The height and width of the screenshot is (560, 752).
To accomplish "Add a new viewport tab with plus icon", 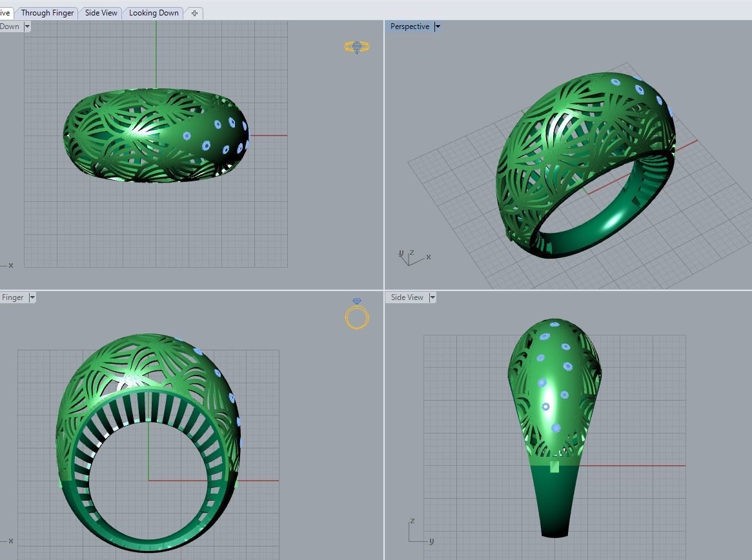I will 194,14.
